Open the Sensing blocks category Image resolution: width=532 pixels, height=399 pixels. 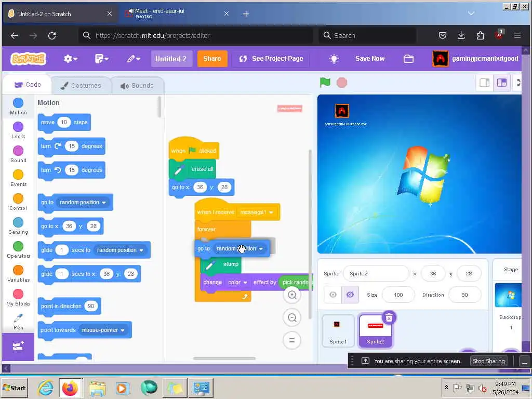18,226
